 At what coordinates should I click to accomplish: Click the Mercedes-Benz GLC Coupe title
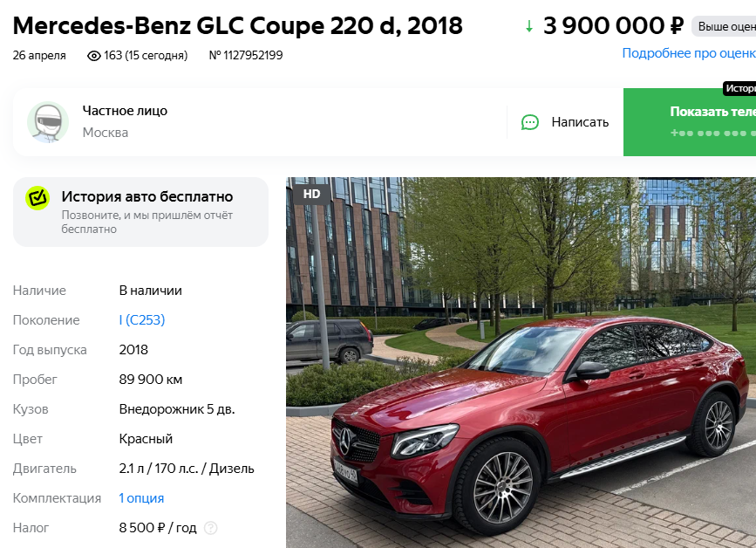click(x=238, y=26)
